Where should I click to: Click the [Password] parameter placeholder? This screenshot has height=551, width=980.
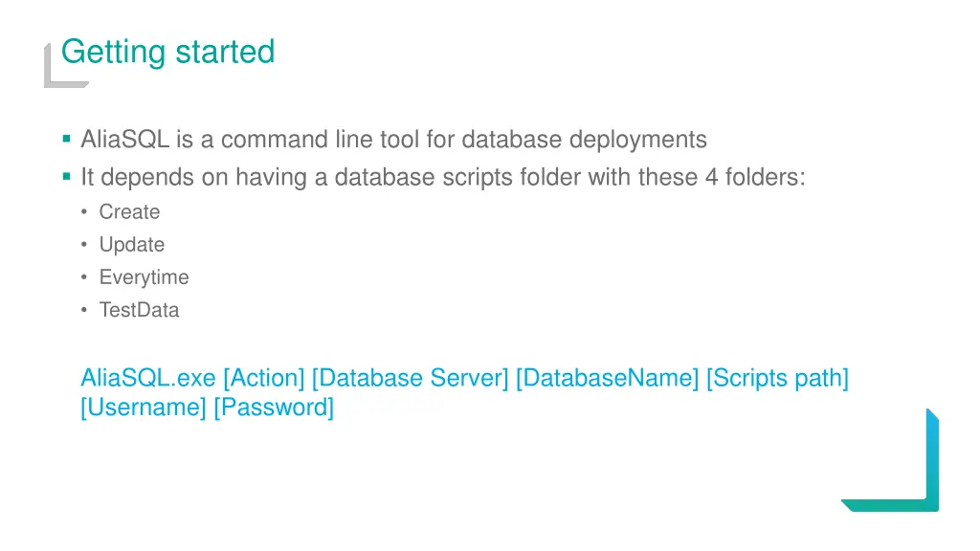click(274, 408)
